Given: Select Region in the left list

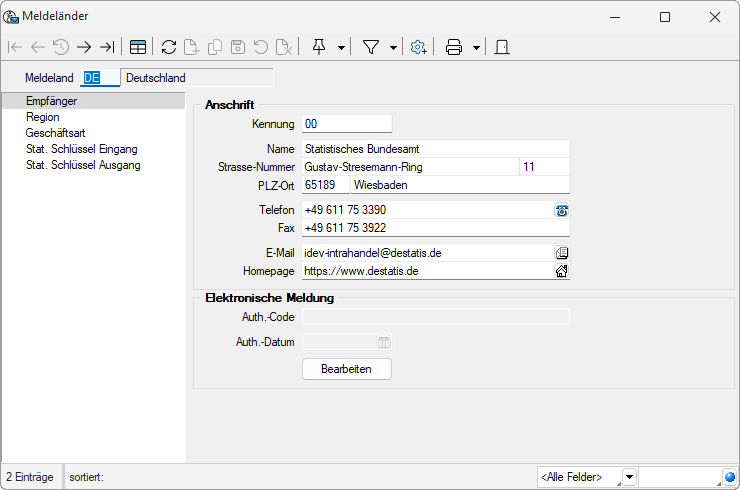Looking at the screenshot, I should coord(43,117).
